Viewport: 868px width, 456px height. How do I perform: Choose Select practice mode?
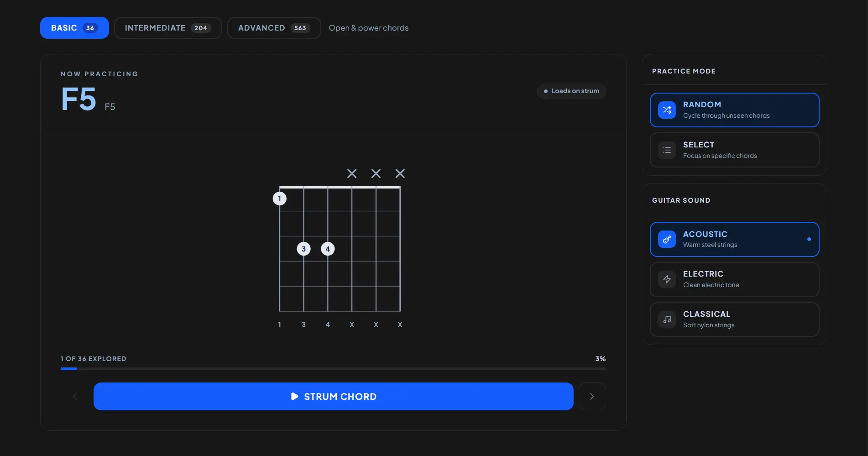pos(734,150)
